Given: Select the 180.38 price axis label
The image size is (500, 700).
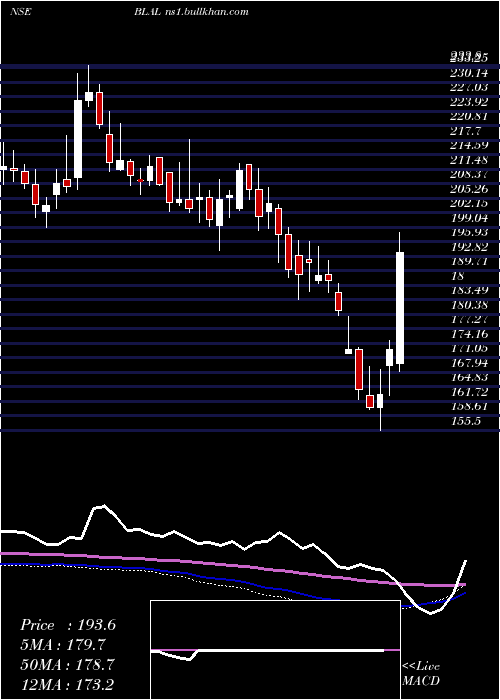Looking at the screenshot, I should coord(469,305).
